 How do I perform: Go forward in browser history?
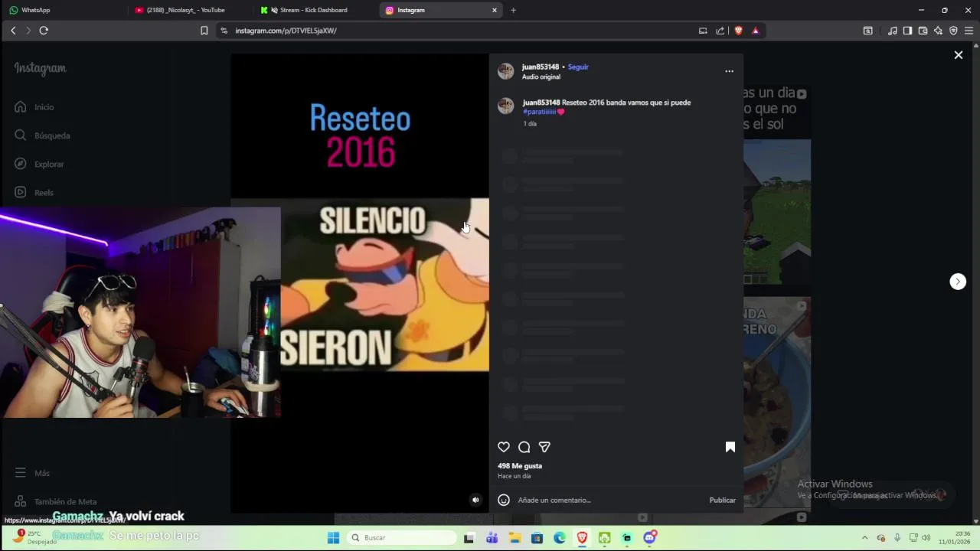(28, 31)
